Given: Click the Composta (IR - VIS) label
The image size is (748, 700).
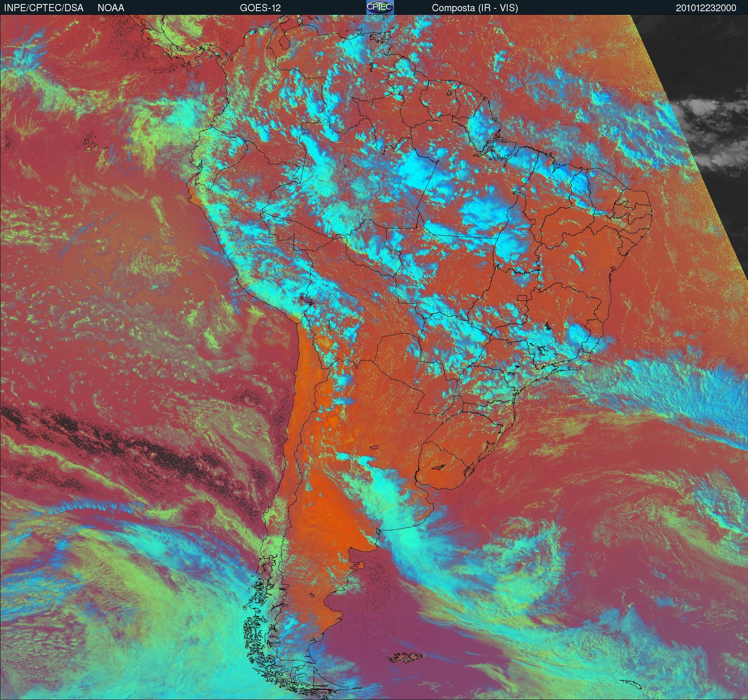Looking at the screenshot, I should (475, 8).
